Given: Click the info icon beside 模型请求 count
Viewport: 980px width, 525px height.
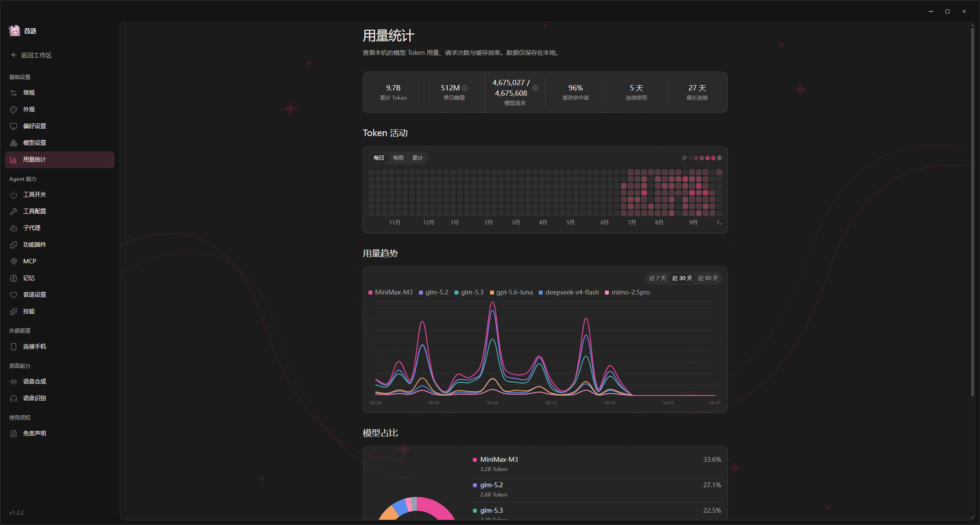Looking at the screenshot, I should pos(536,88).
